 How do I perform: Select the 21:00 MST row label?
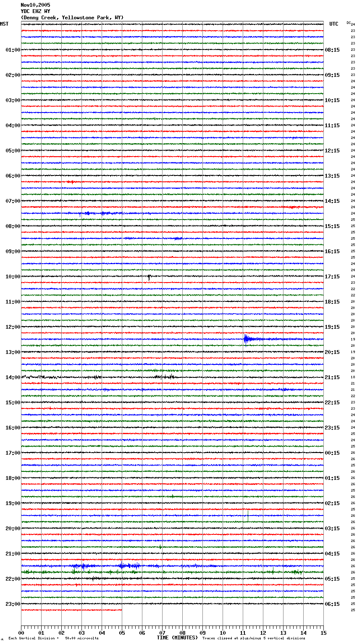[x=13, y=554]
